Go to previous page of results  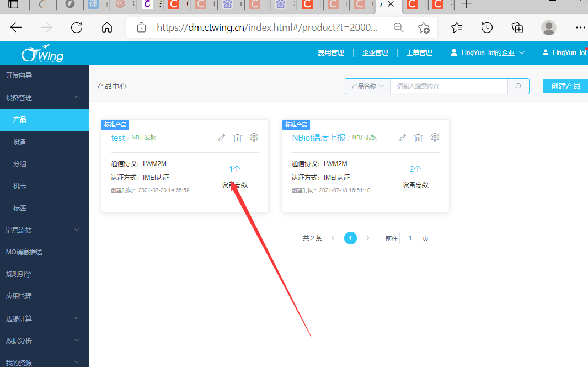pyautogui.click(x=333, y=238)
